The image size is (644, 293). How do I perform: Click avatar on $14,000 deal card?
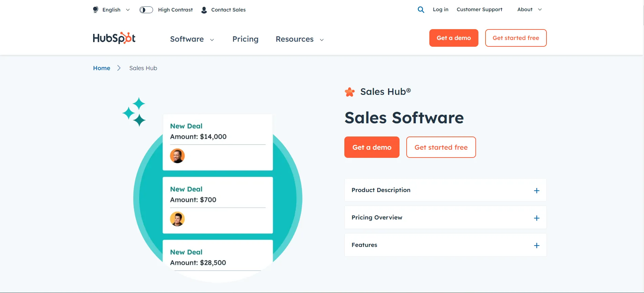tap(177, 156)
